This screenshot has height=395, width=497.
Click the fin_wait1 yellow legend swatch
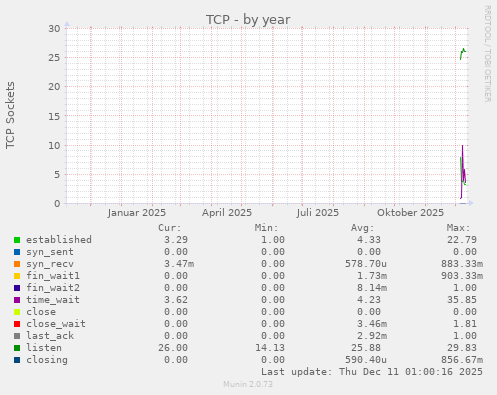pyautogui.click(x=17, y=276)
